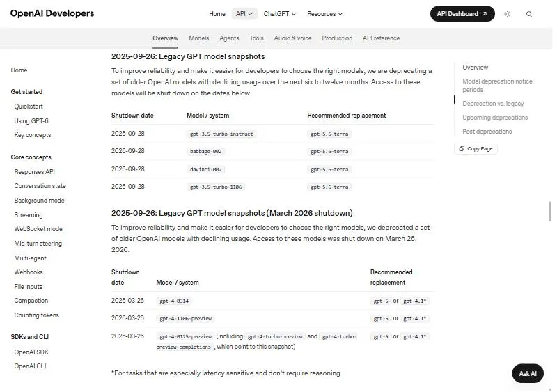Open WebSocket mode sidebar link
The width and height of the screenshot is (557, 392).
pyautogui.click(x=38, y=229)
